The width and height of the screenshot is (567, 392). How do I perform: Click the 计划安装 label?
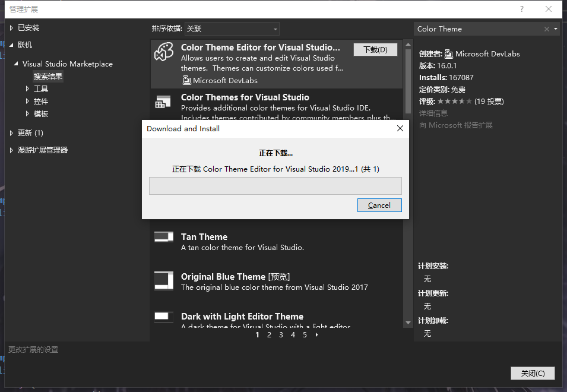point(433,266)
